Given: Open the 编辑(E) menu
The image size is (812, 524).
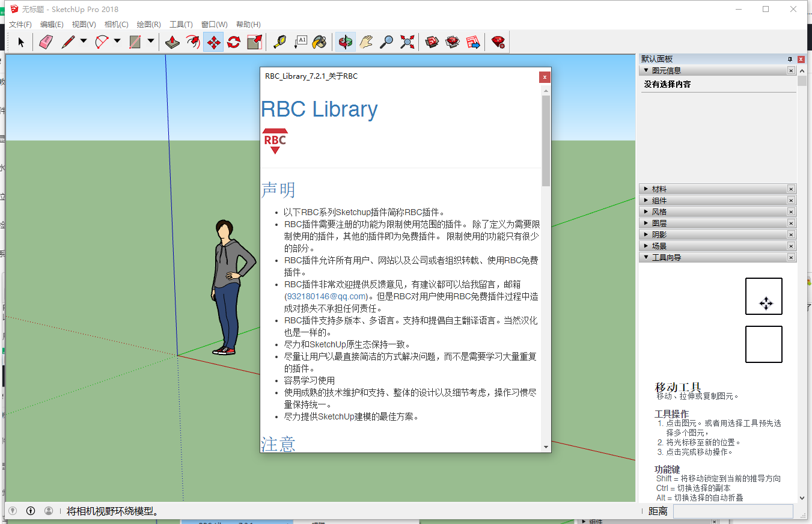Looking at the screenshot, I should pyautogui.click(x=52, y=25).
